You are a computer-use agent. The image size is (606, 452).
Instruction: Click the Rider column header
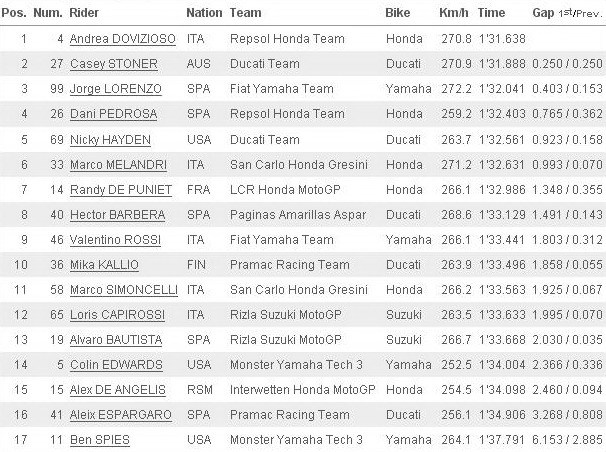84,13
